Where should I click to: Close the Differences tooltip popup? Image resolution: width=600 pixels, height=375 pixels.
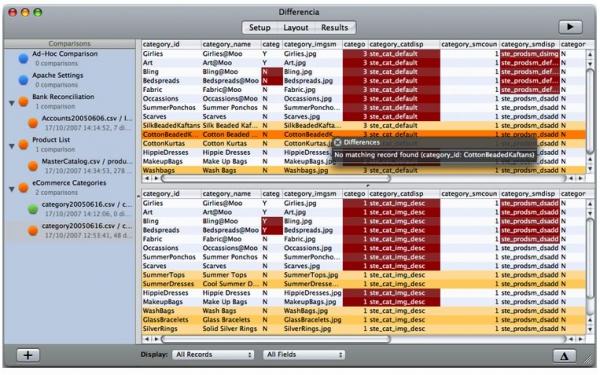(337, 142)
